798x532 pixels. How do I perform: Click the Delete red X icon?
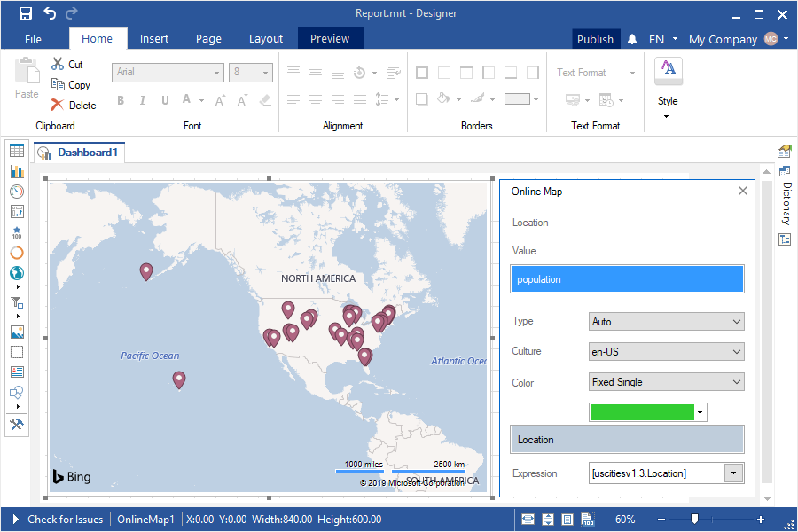tap(58, 105)
